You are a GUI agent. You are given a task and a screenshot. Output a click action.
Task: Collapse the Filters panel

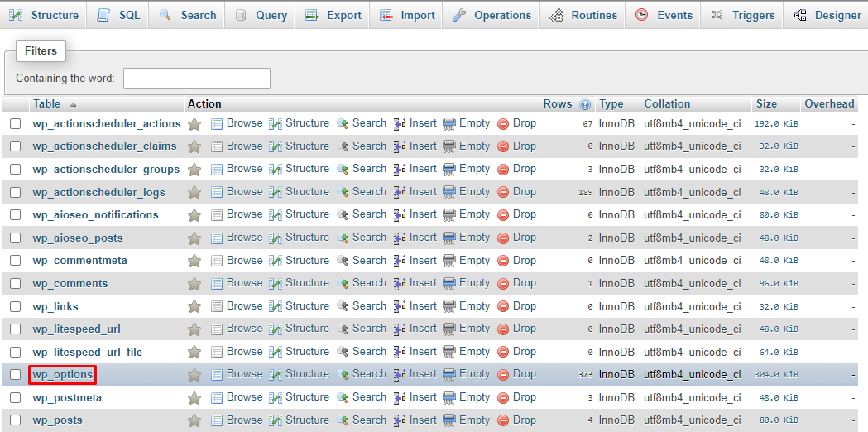(40, 51)
